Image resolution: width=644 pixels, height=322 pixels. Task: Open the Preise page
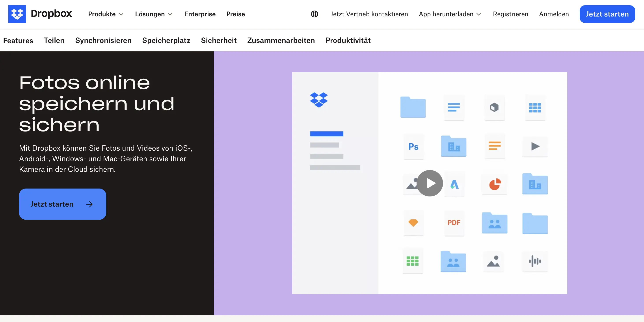(x=236, y=14)
